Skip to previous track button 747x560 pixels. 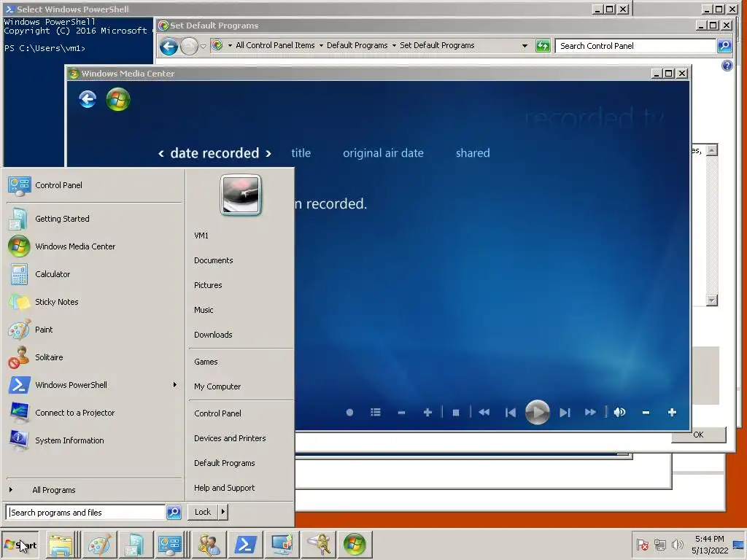click(510, 413)
